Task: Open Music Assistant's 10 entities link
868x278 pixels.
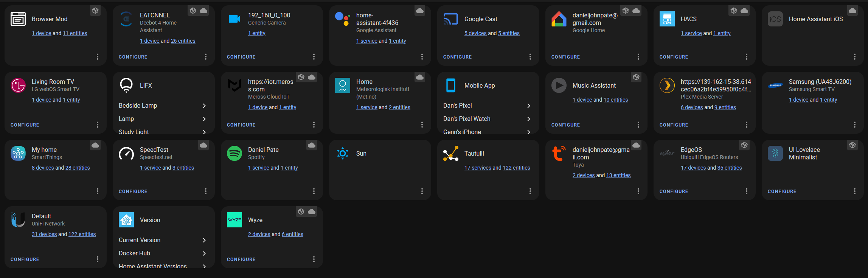Action: point(616,100)
